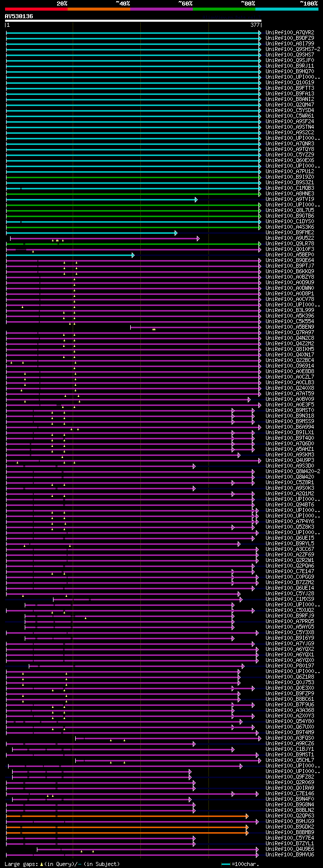Screen dimensions: 323x868
Task: Open entry UniRef100_A7AT59
Action: [x=290, y=393]
